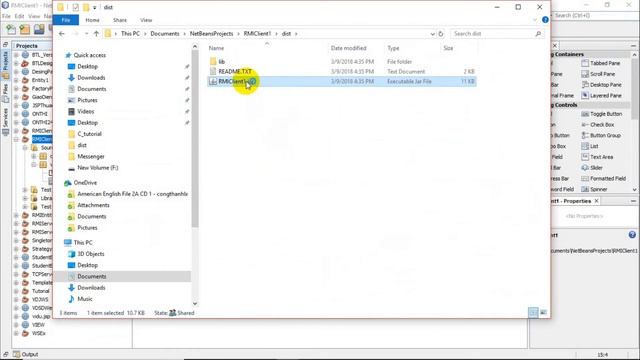Open Quick Access Toolbar customize dropdown
Viewport: 640px width, 360px height.
tap(94, 7)
